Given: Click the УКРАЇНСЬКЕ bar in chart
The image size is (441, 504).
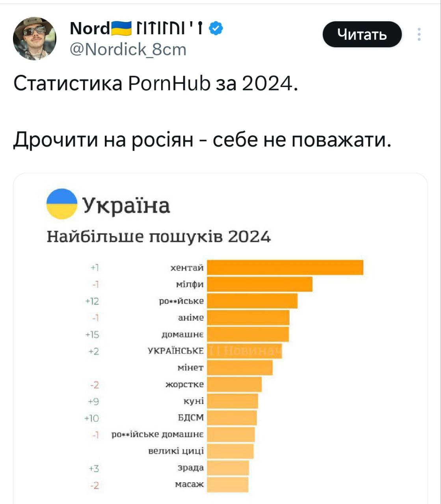Looking at the screenshot, I should (244, 351).
